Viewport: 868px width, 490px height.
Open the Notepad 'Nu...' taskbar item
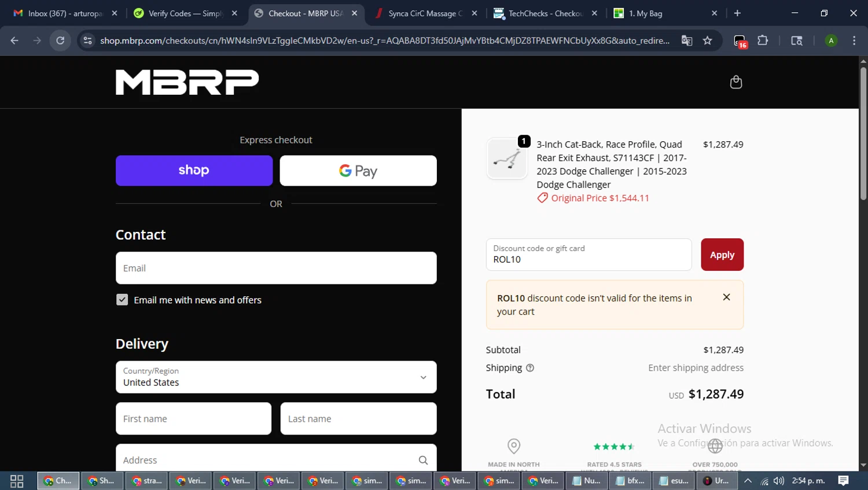coord(587,481)
